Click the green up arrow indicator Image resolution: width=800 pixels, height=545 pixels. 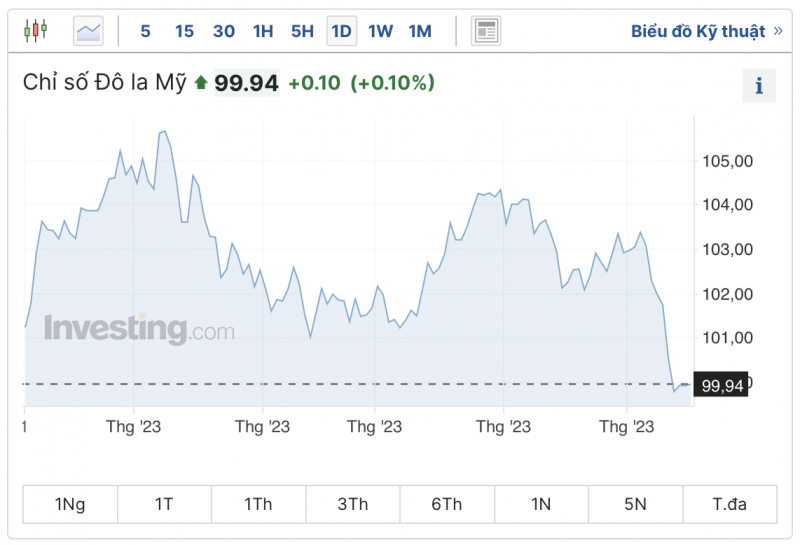click(201, 83)
